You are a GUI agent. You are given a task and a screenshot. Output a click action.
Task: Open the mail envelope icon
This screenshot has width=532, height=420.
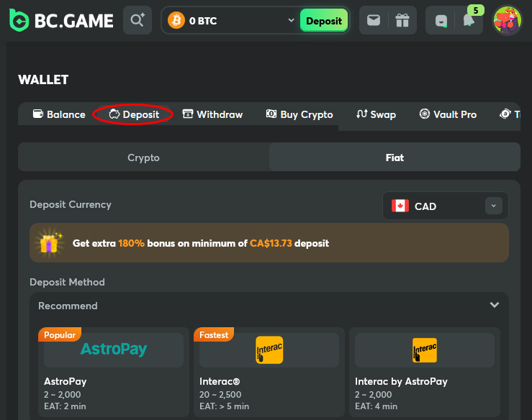374,20
